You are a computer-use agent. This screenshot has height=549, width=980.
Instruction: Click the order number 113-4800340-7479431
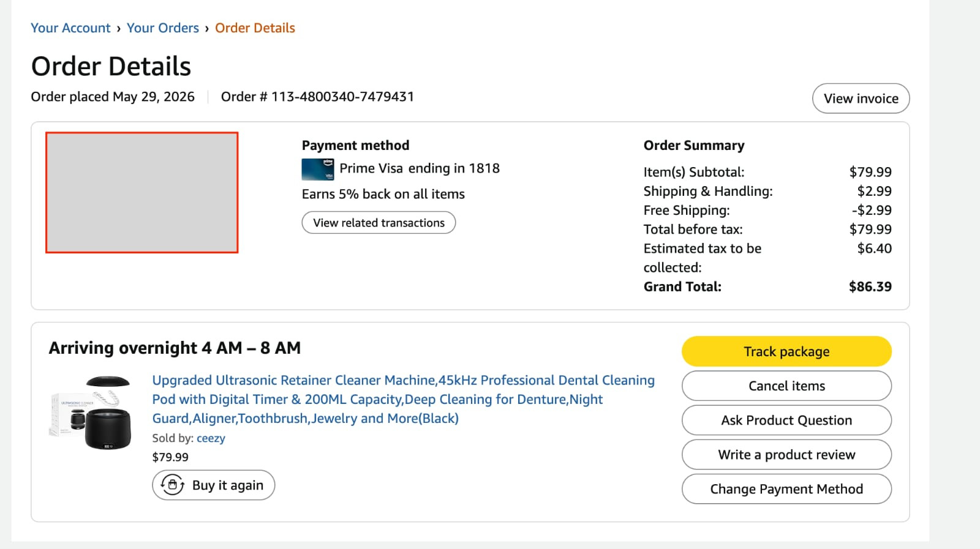[342, 97]
